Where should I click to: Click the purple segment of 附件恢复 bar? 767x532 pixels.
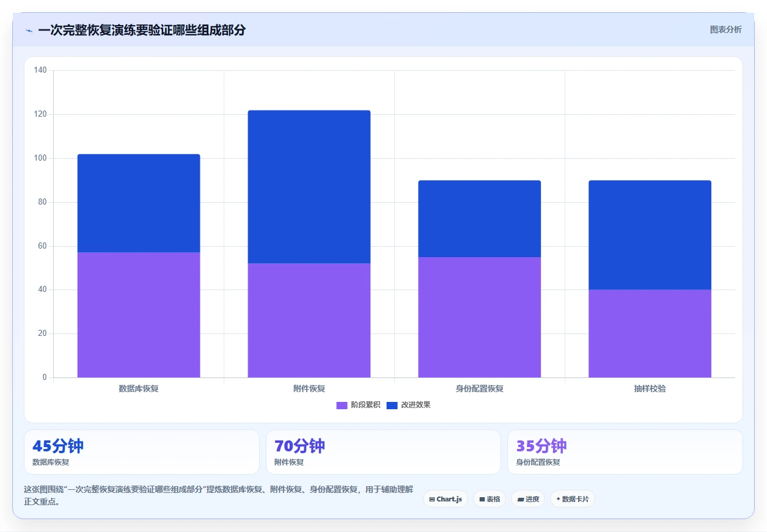309,320
